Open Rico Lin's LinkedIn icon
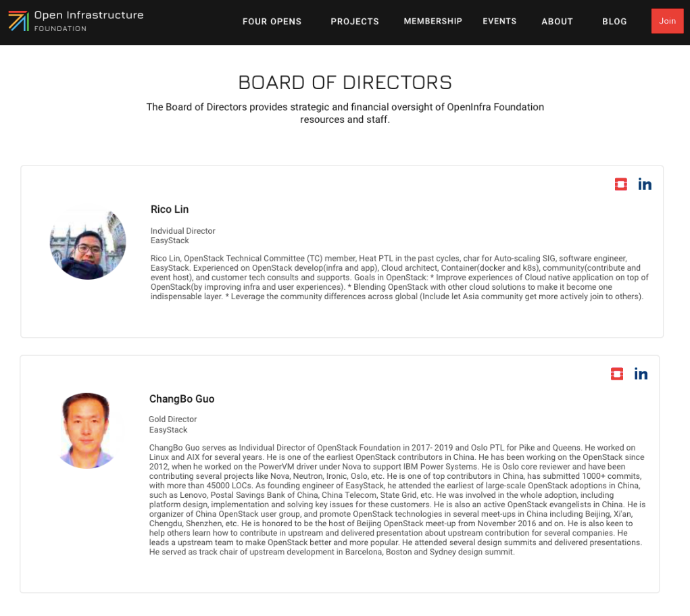 pos(645,184)
